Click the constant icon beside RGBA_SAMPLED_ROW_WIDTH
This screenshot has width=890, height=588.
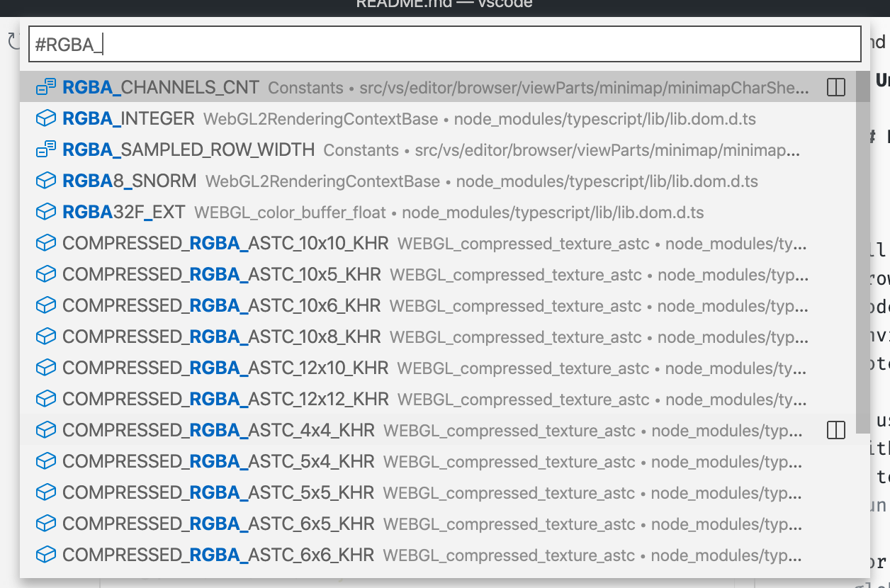click(45, 149)
